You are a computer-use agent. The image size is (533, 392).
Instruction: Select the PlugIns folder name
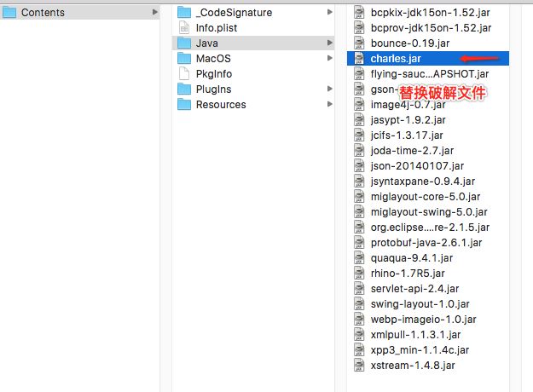click(213, 89)
